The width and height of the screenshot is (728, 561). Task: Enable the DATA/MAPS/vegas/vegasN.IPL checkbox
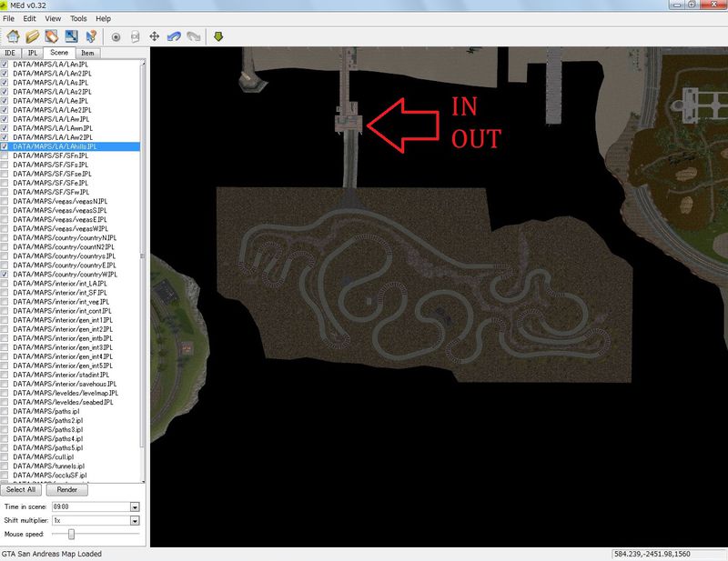[5, 201]
